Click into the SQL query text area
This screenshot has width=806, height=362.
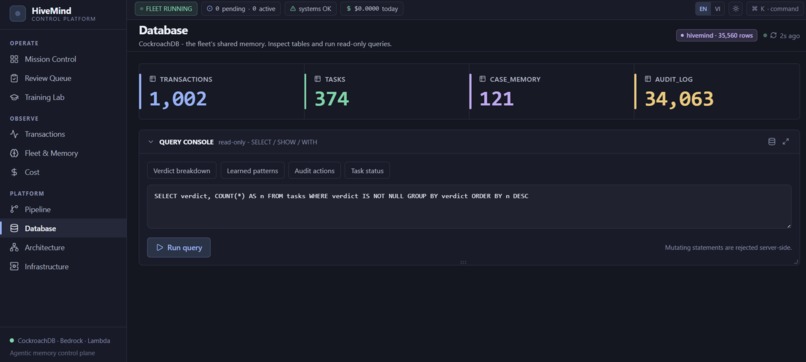[469, 207]
